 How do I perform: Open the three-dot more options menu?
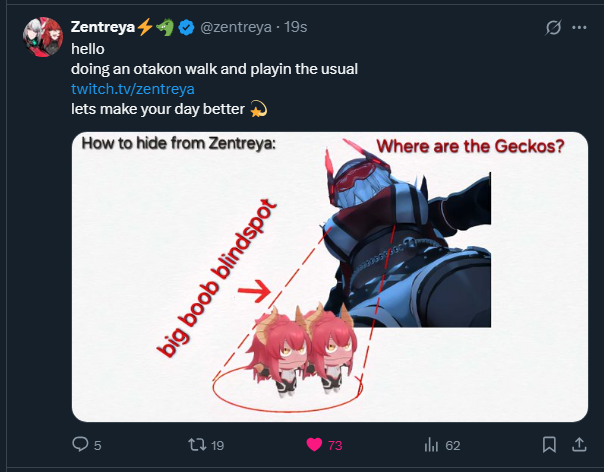(578, 28)
